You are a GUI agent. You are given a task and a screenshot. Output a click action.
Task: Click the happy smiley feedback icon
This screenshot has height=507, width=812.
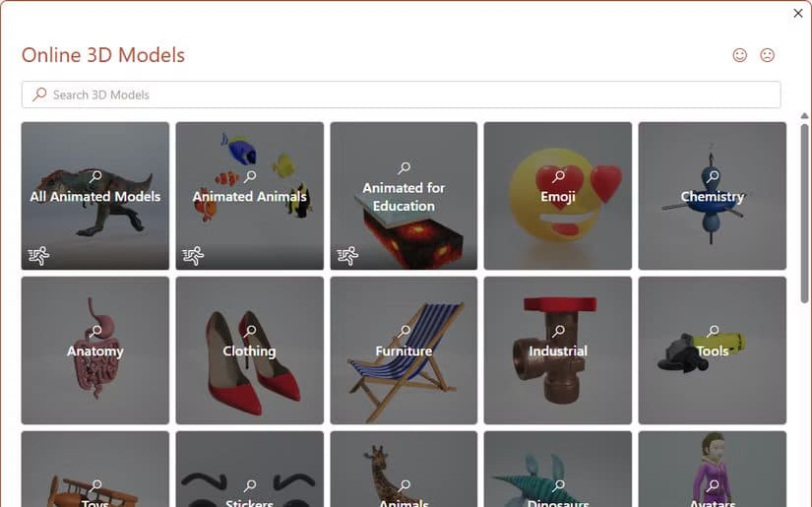tap(739, 55)
